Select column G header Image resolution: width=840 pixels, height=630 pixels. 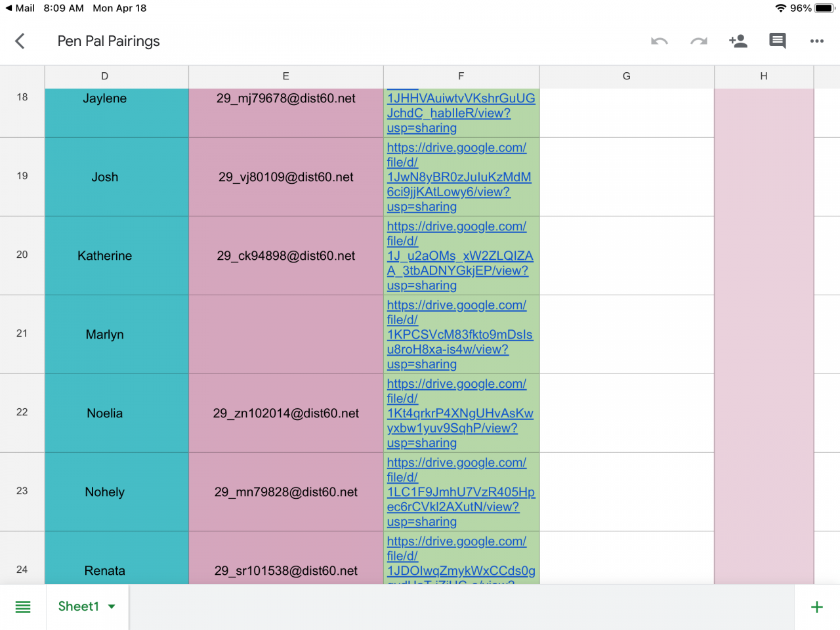(626, 76)
